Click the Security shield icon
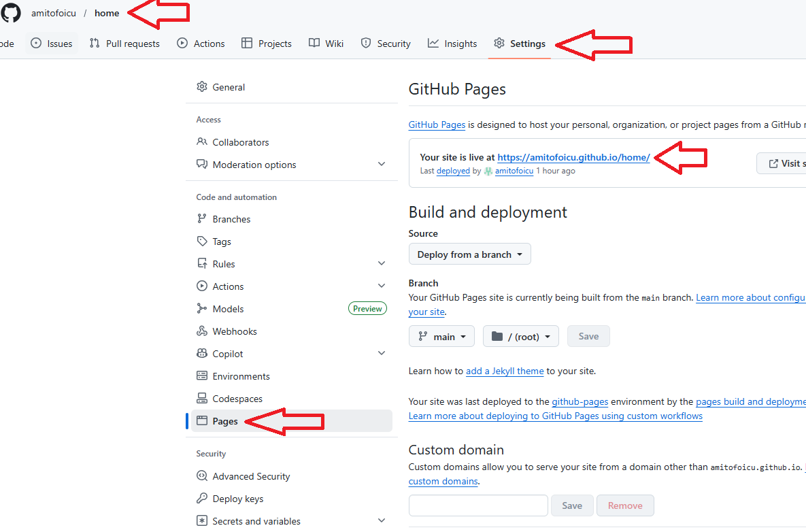The image size is (806, 532). 365,44
